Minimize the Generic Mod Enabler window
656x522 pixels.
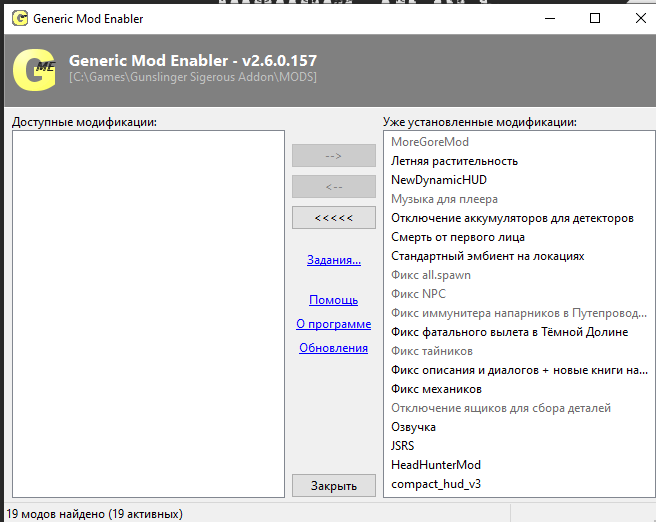pos(550,18)
